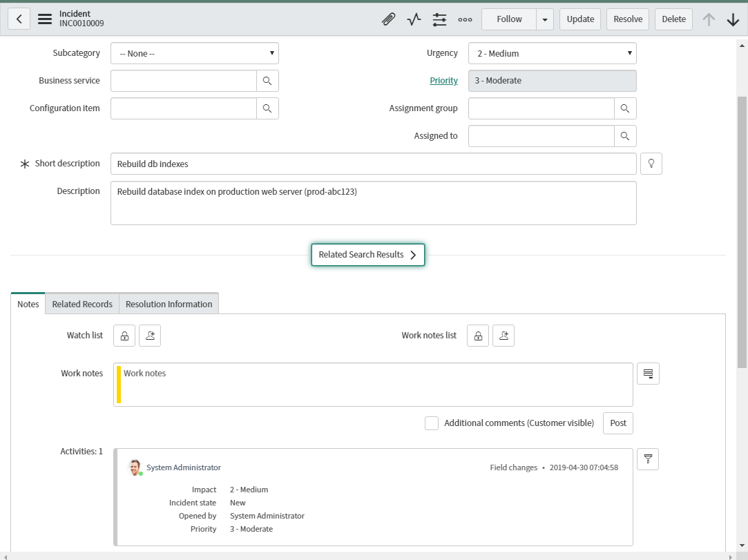Switch to the Resolution Information tab
The image size is (748, 560).
click(169, 304)
